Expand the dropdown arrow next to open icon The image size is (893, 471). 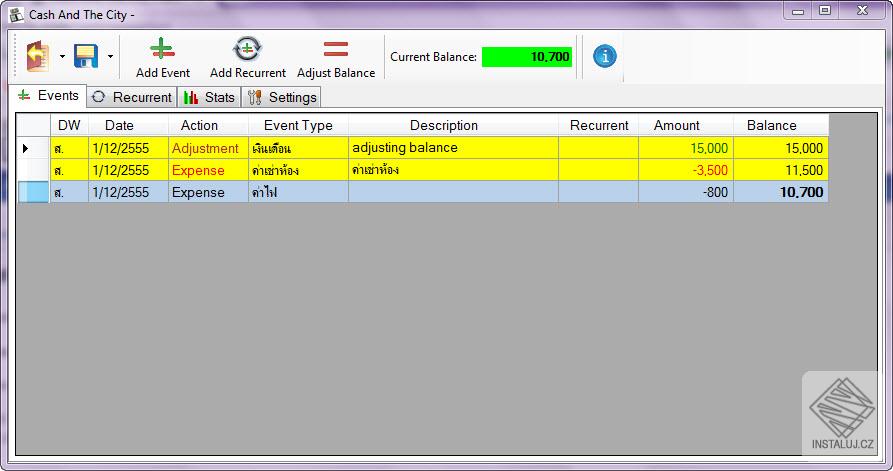click(63, 56)
